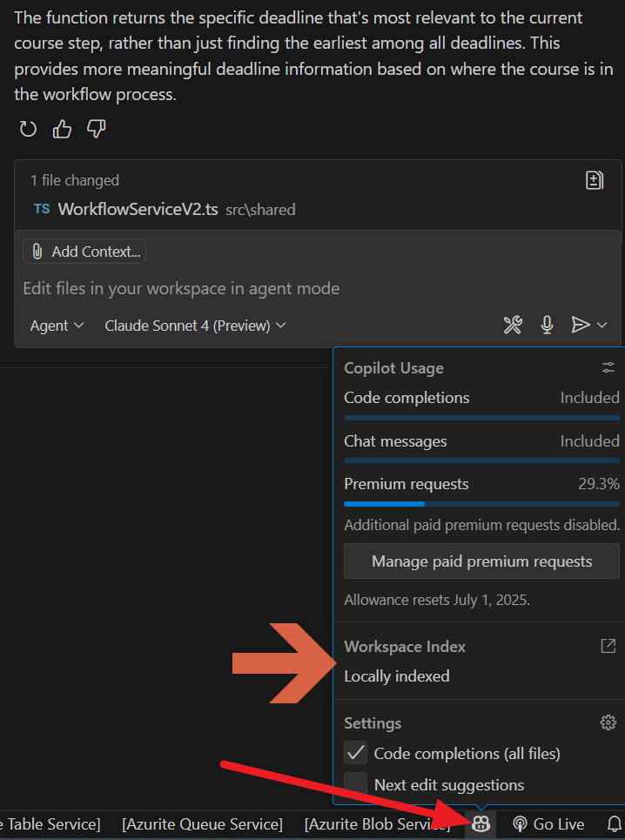Viewport: 625px width, 840px height.
Task: Click the thumbs up feedback icon
Action: [62, 130]
